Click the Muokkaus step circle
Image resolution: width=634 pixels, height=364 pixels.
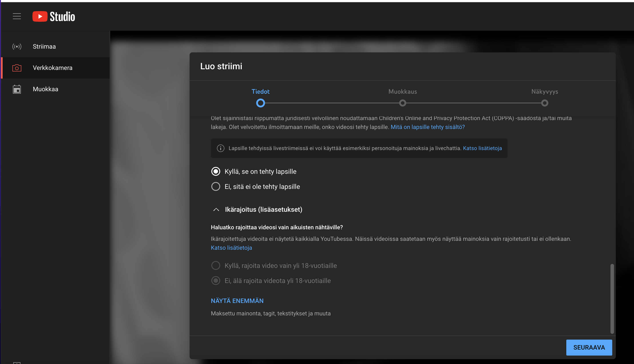point(402,103)
